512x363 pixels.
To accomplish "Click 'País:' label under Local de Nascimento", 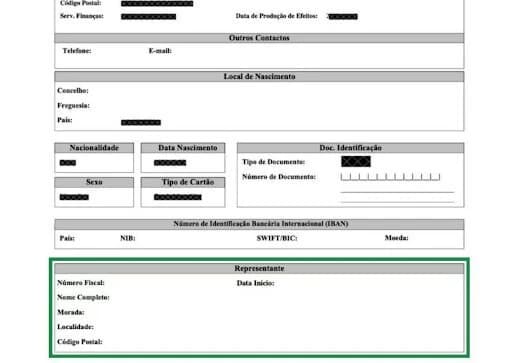I will [x=65, y=120].
